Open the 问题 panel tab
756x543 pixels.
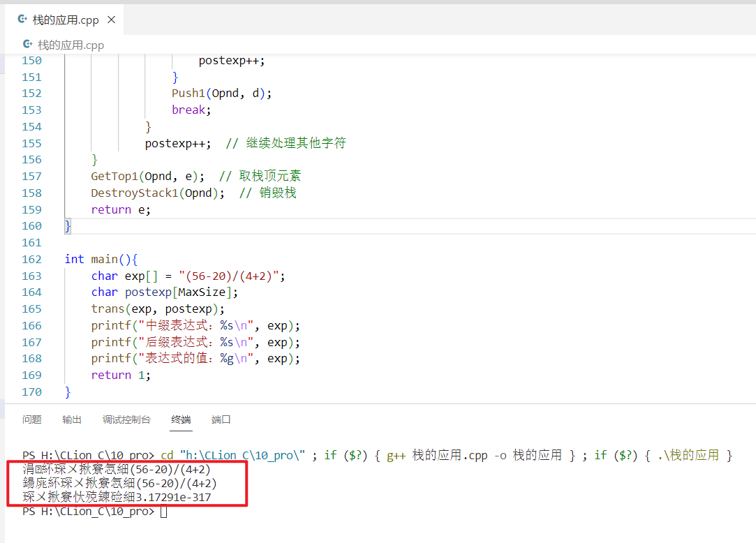pos(32,419)
